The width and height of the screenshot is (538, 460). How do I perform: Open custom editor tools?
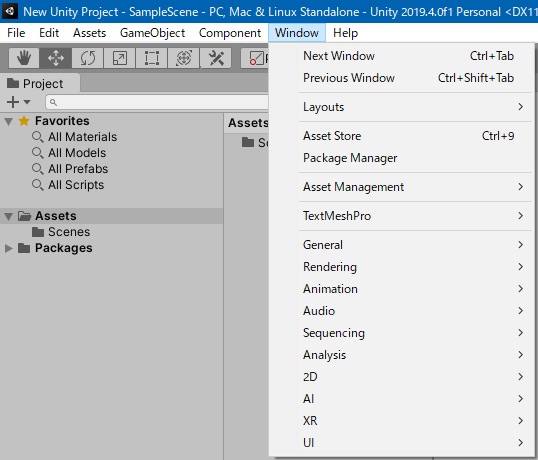tap(216, 58)
